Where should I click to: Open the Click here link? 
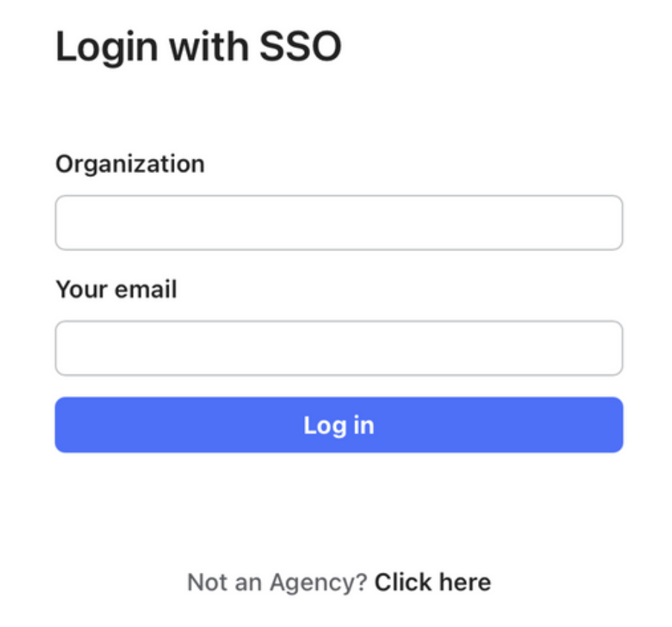(433, 582)
